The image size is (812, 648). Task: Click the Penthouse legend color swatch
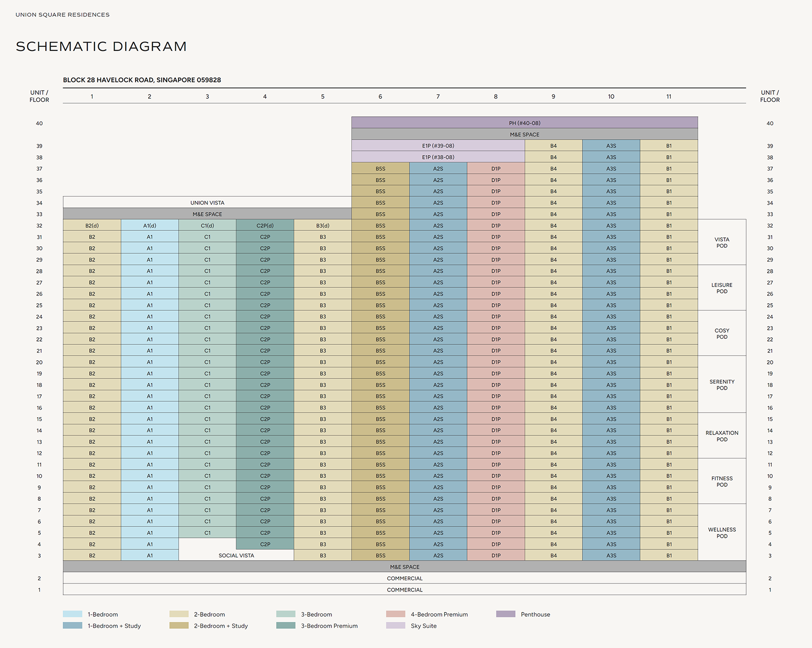pyautogui.click(x=505, y=614)
